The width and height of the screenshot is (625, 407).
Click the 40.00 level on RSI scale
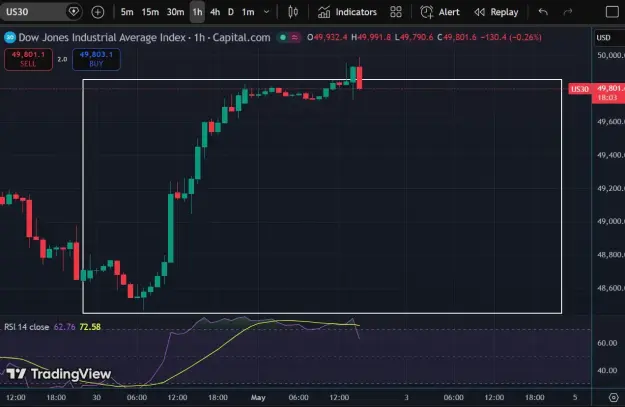tap(607, 370)
